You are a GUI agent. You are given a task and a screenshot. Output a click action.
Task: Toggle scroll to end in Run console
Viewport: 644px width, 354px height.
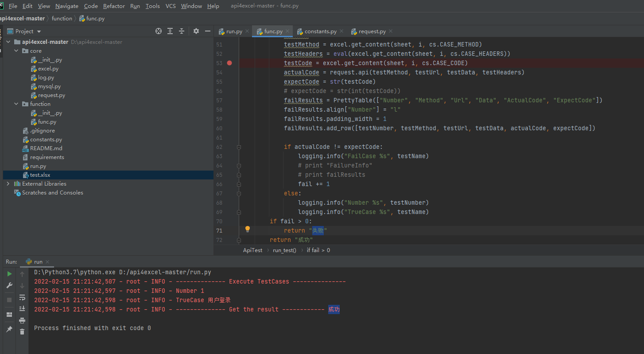(x=22, y=309)
